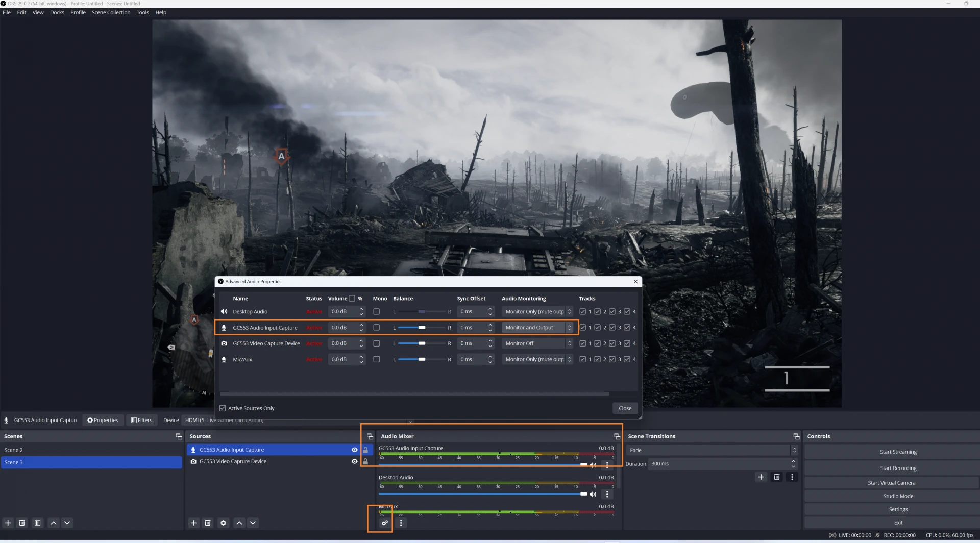Open Monitor Off dropdown for Video Capture Device

(x=537, y=343)
